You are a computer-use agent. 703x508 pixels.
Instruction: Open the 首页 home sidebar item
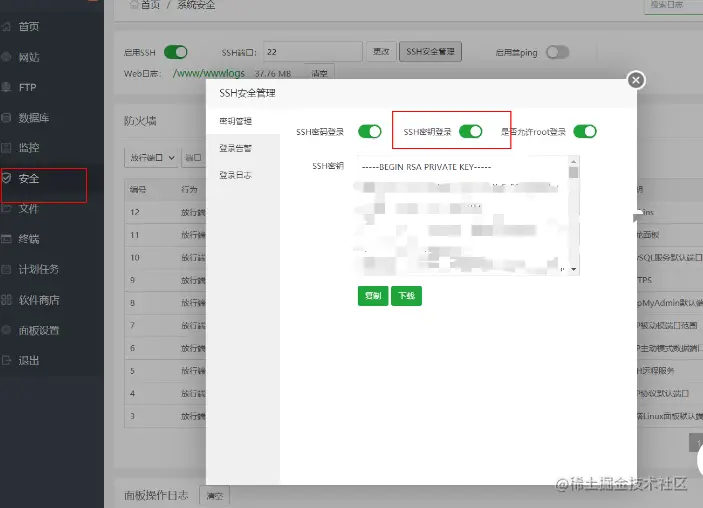(x=28, y=27)
